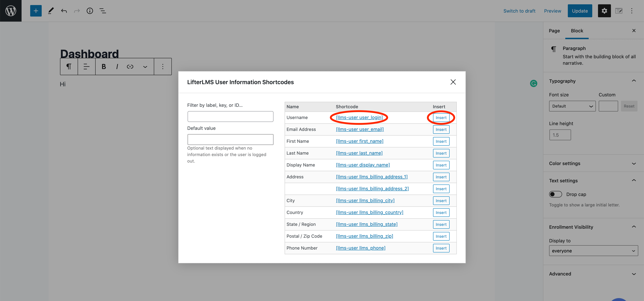Toggle bold formatting

[x=104, y=67]
